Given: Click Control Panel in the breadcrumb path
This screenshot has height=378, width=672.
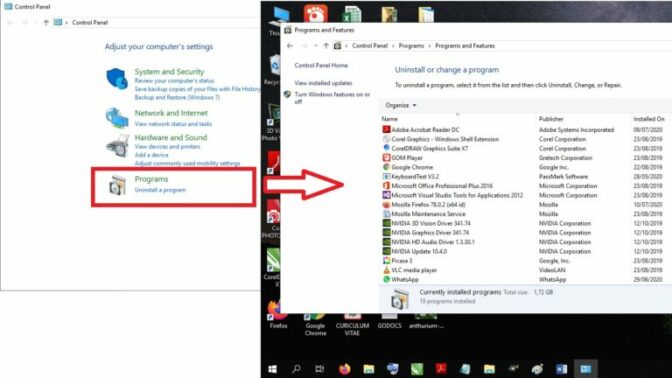Looking at the screenshot, I should pos(369,45).
